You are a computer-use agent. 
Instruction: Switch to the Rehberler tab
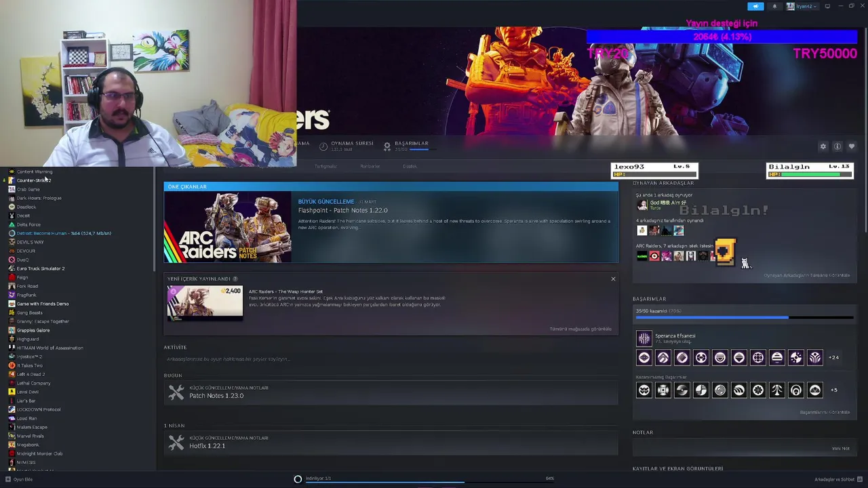point(370,166)
